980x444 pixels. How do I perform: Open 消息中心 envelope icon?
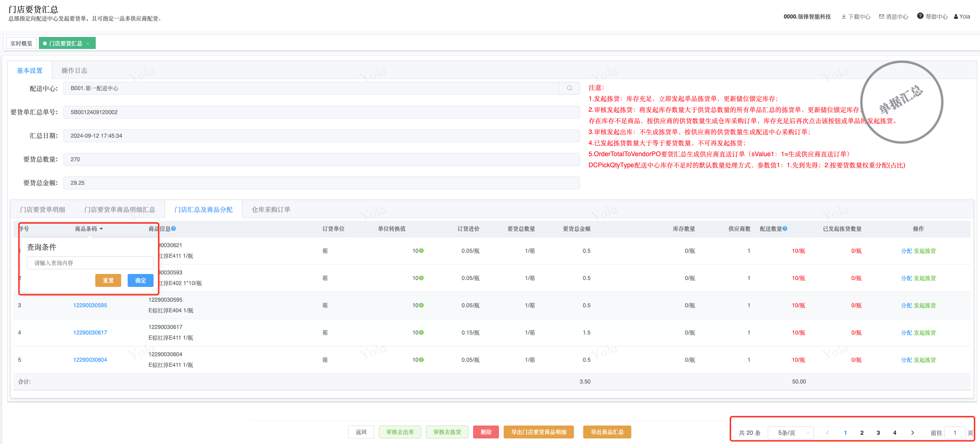tap(881, 17)
